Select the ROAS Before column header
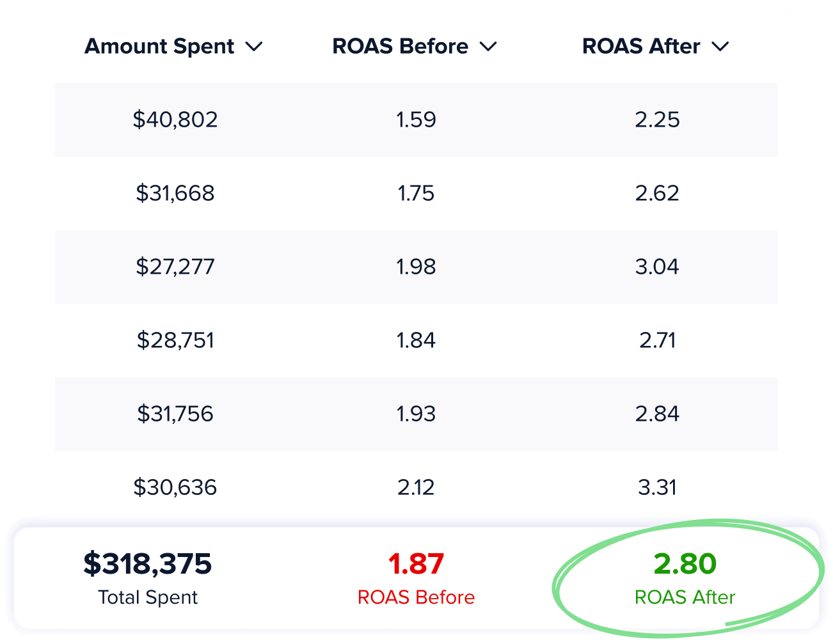This screenshot has height=644, width=833. coord(401,47)
